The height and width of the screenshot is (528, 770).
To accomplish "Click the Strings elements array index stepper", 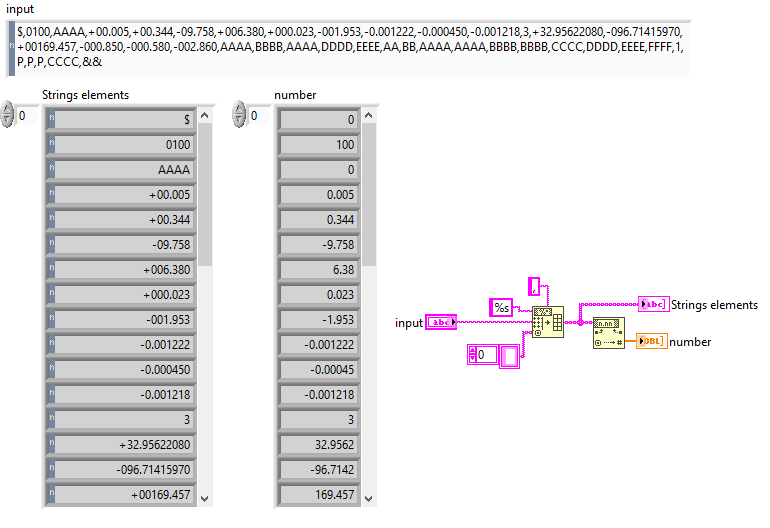I will click(x=7, y=114).
